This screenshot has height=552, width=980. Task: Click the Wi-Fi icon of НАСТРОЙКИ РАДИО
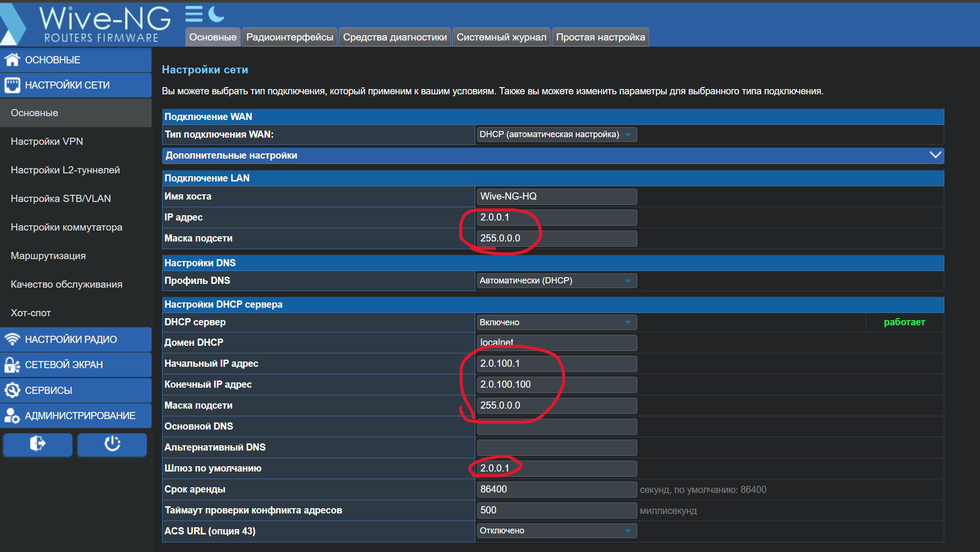[x=12, y=339]
